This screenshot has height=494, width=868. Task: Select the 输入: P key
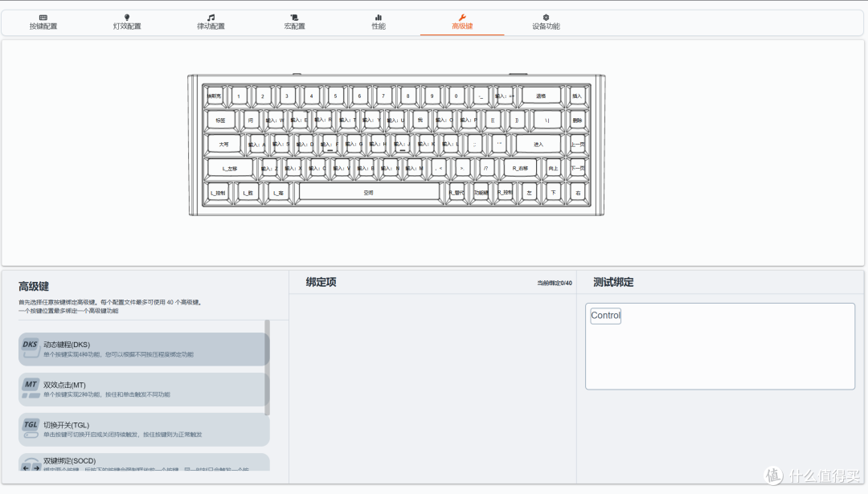pos(469,120)
